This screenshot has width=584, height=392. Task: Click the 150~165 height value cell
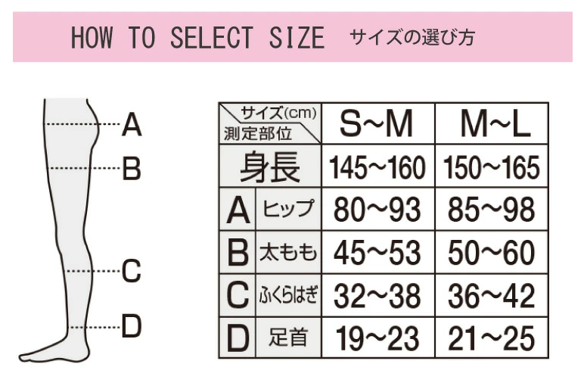click(x=491, y=167)
